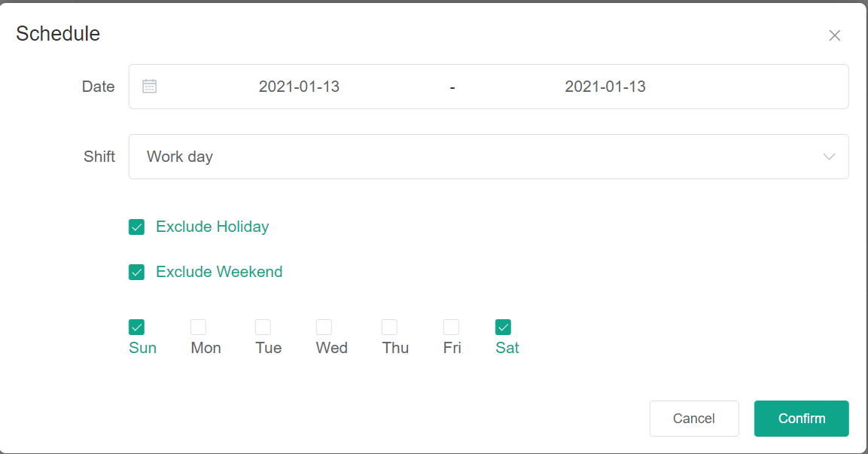Open the Work day shift selector
Viewport: 868px width, 454px height.
coord(482,157)
